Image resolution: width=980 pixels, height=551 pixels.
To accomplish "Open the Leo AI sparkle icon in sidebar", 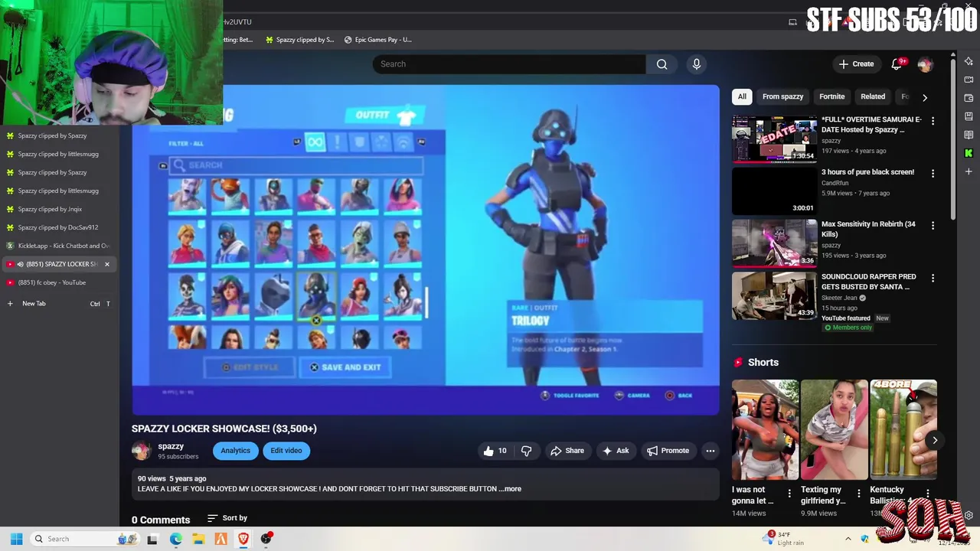I will 969,61.
